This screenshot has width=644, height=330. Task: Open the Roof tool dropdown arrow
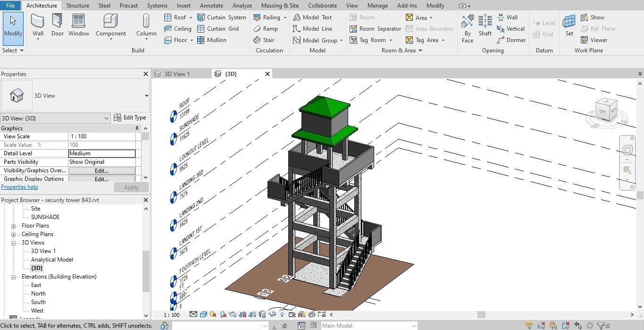(x=191, y=17)
